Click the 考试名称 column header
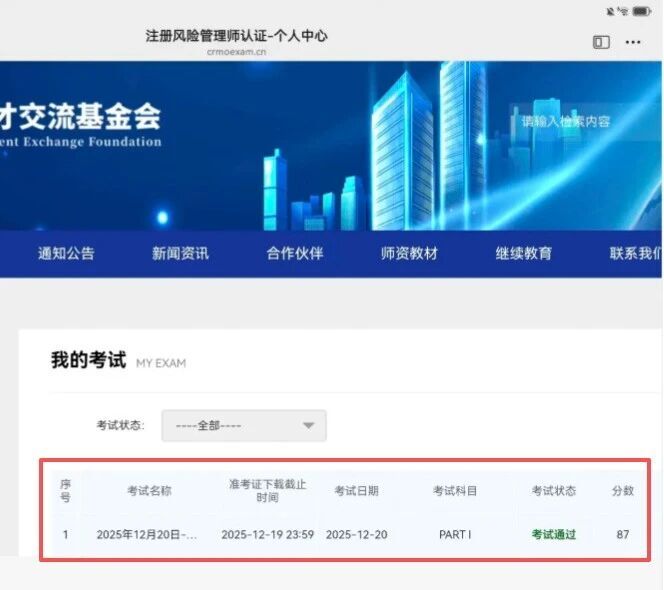This screenshot has height=590, width=664. [x=149, y=491]
